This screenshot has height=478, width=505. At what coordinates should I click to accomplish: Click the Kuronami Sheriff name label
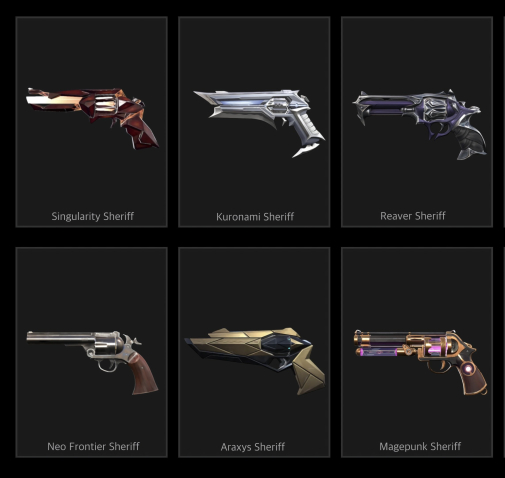255,217
